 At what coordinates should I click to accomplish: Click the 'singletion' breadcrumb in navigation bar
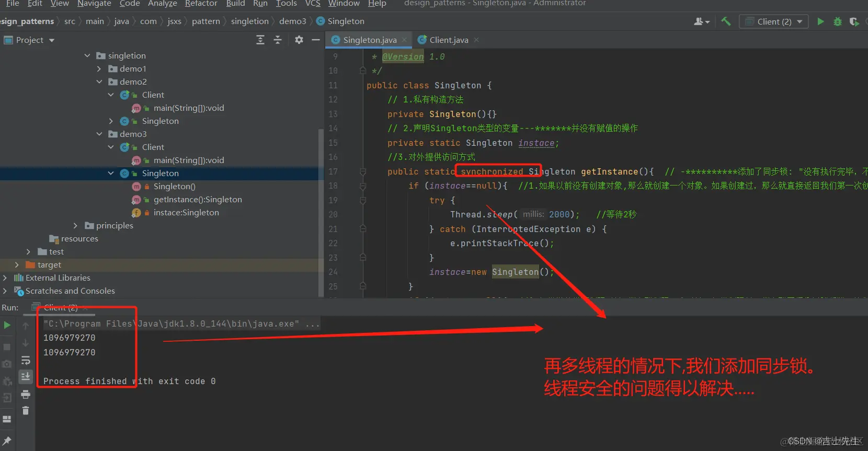pyautogui.click(x=249, y=21)
